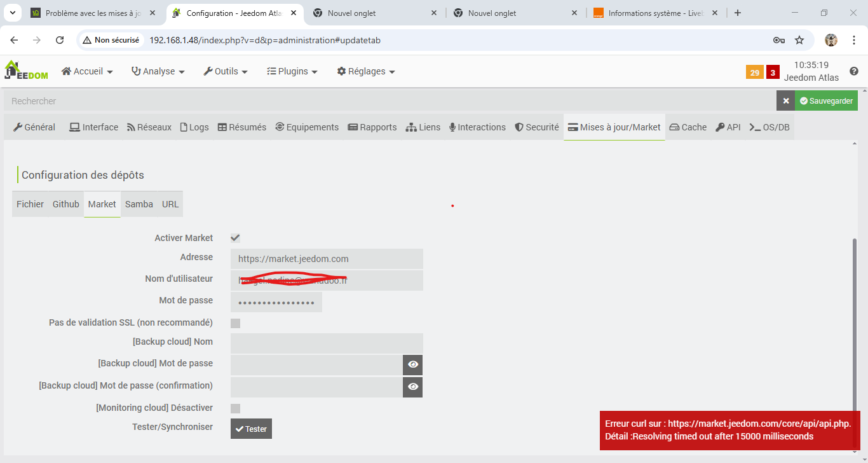Switch to the Problème avec les mises à jour browser tab
The image size is (868, 463).
(x=92, y=13)
